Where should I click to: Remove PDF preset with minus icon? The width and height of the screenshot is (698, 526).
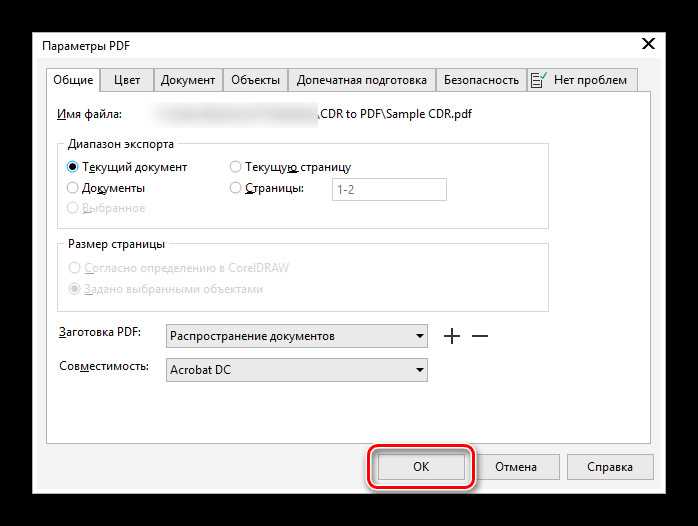(x=480, y=336)
